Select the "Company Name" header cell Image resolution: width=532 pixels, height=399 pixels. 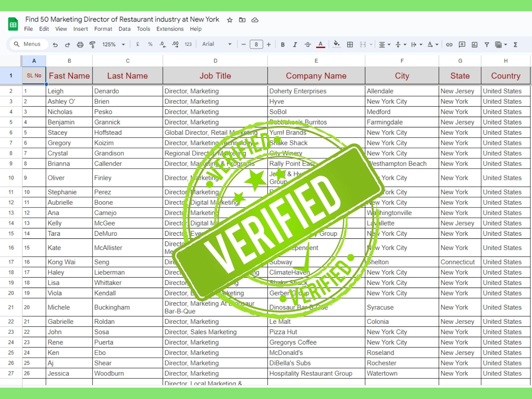coord(316,76)
